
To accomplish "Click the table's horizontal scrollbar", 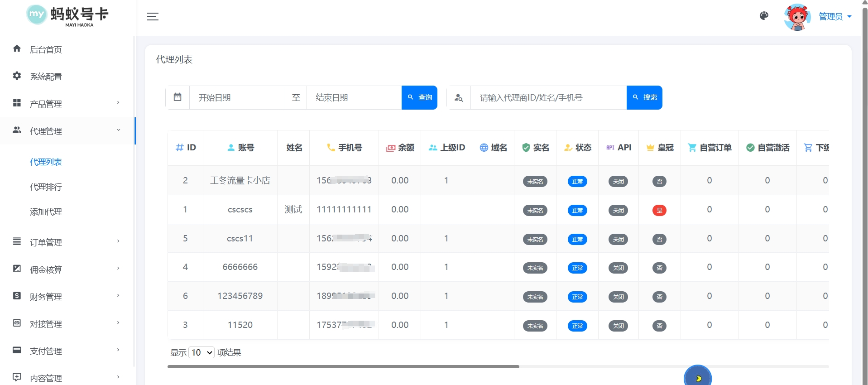I will [x=343, y=366].
